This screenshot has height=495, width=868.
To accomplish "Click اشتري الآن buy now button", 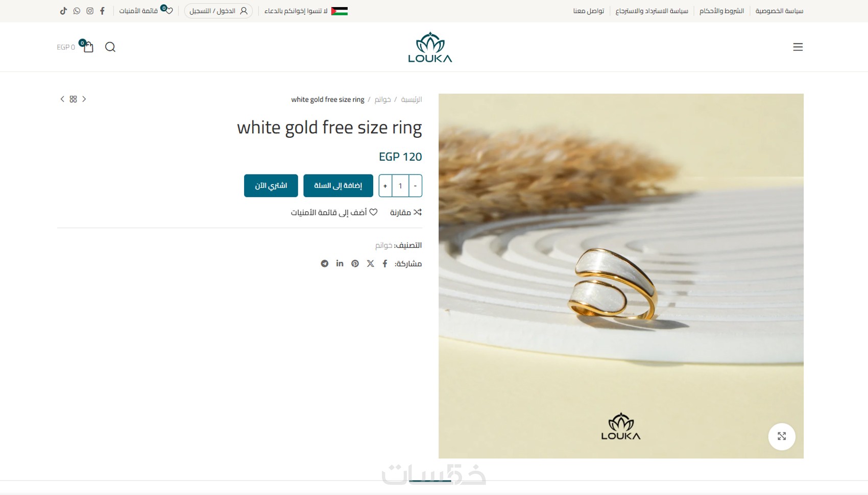I will tap(271, 186).
